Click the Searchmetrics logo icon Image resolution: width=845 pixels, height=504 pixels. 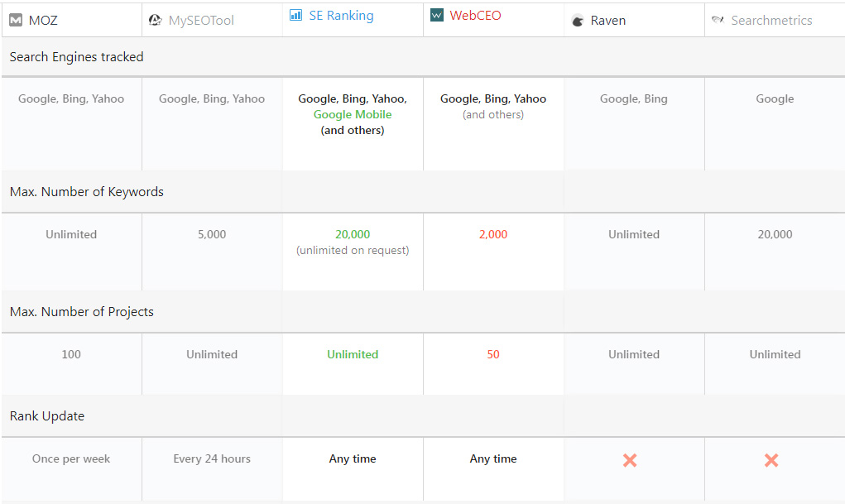pos(718,20)
